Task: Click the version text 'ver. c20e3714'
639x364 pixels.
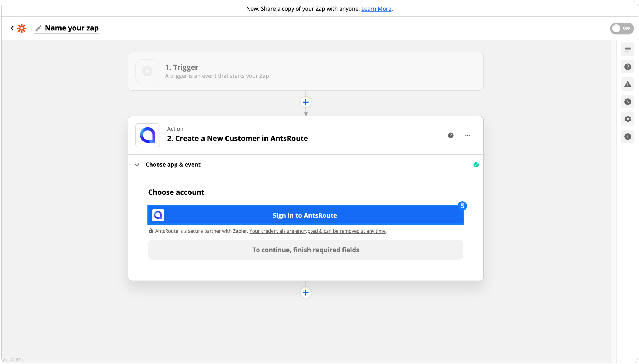Action: (x=13, y=359)
